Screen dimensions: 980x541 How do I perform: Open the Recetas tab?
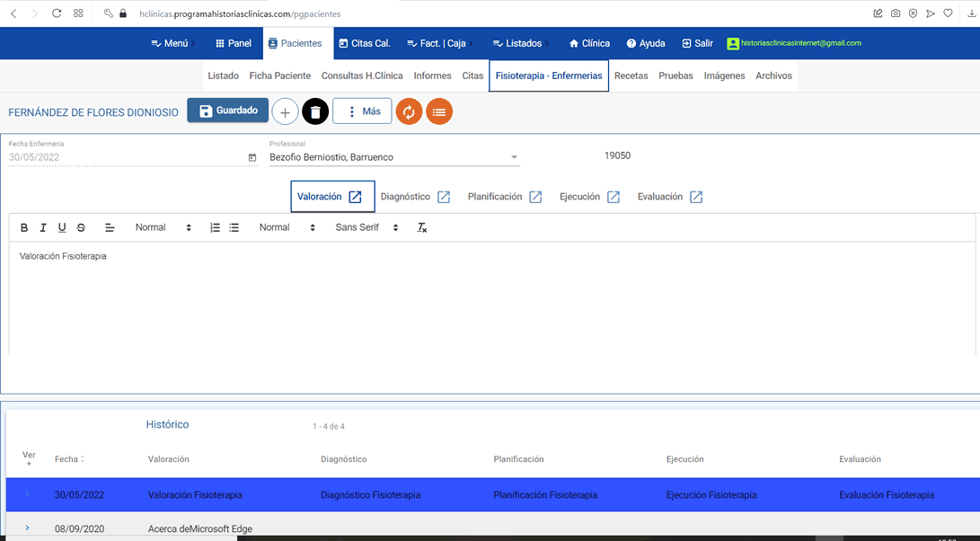click(631, 76)
